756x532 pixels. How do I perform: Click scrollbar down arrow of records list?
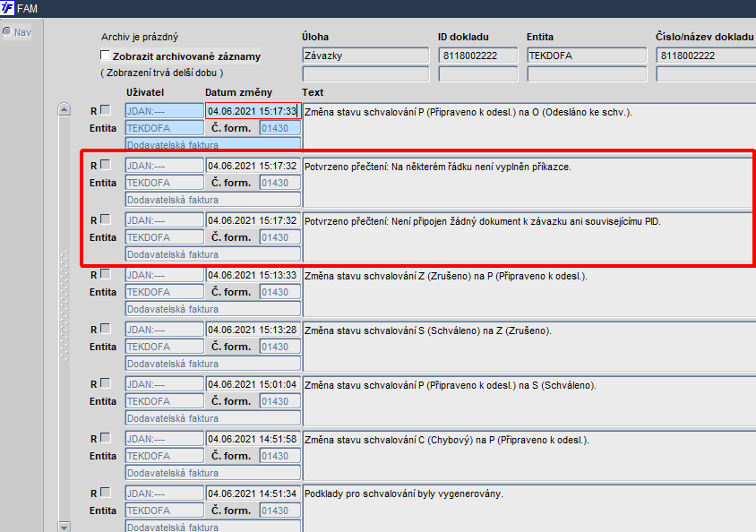(64, 527)
